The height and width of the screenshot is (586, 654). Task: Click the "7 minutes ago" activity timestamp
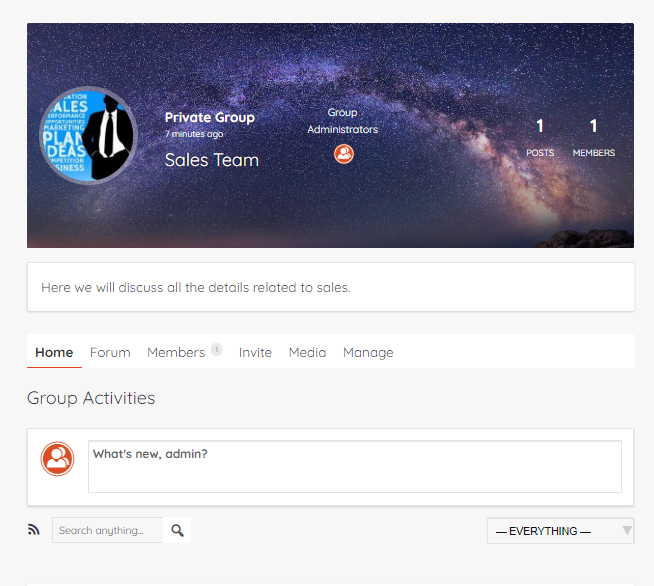click(x=194, y=134)
